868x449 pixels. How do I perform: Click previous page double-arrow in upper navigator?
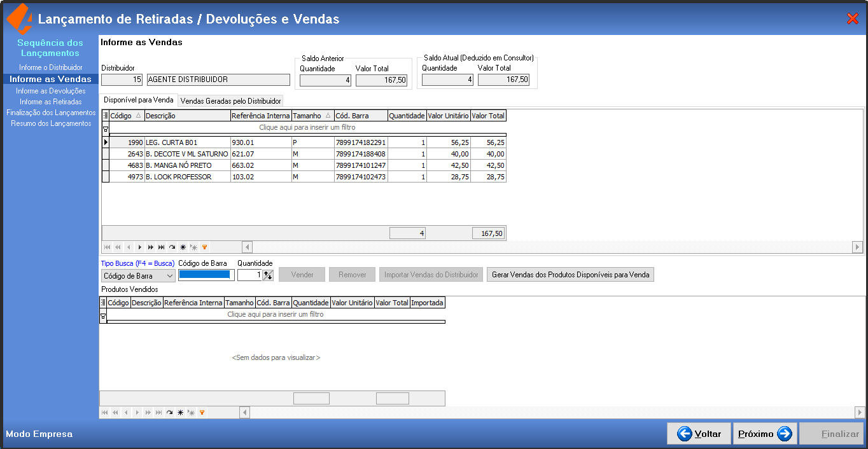[x=118, y=247]
